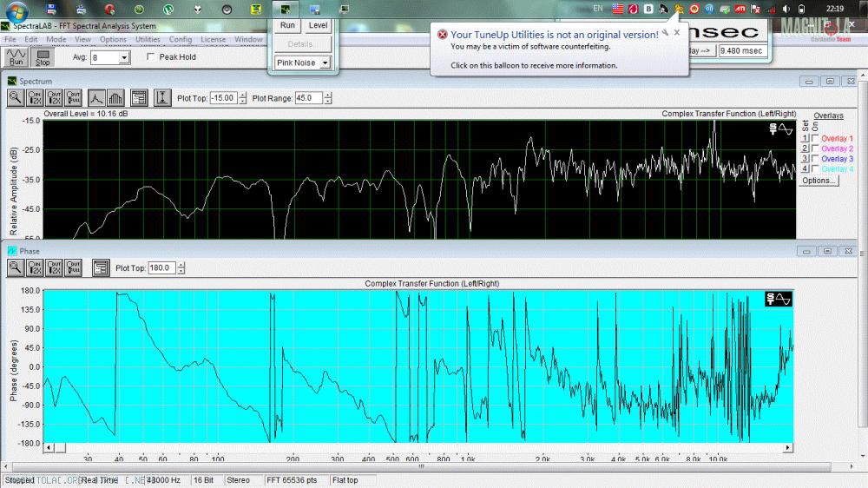Click the Overlay set 4 number button
Image resolution: width=868 pixels, height=488 pixels.
806,168
